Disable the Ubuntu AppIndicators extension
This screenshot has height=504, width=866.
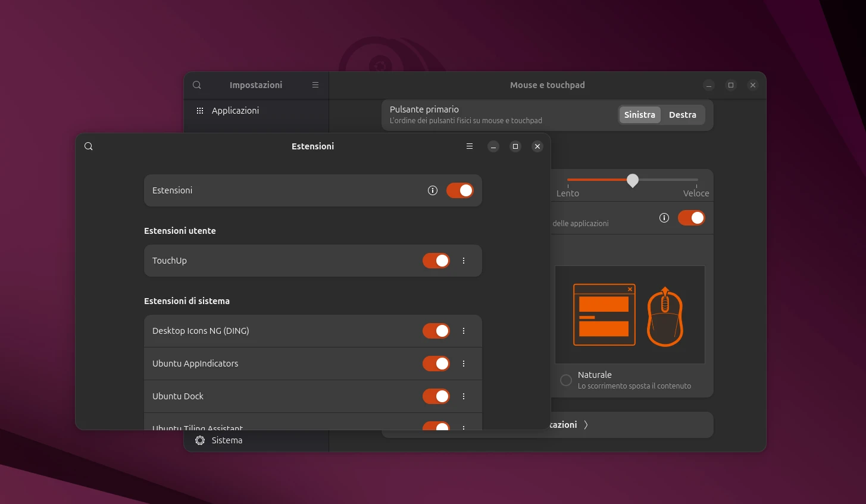tap(436, 364)
